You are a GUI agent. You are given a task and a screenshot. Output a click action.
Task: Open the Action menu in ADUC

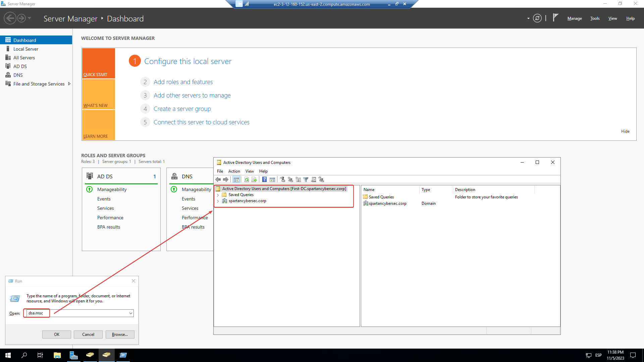point(234,171)
